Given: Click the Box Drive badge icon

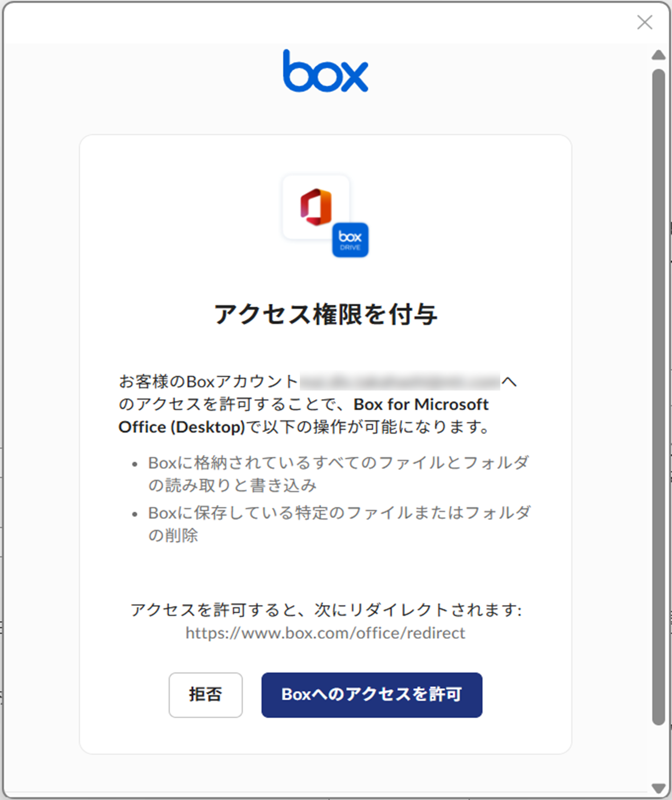Looking at the screenshot, I should (x=350, y=240).
